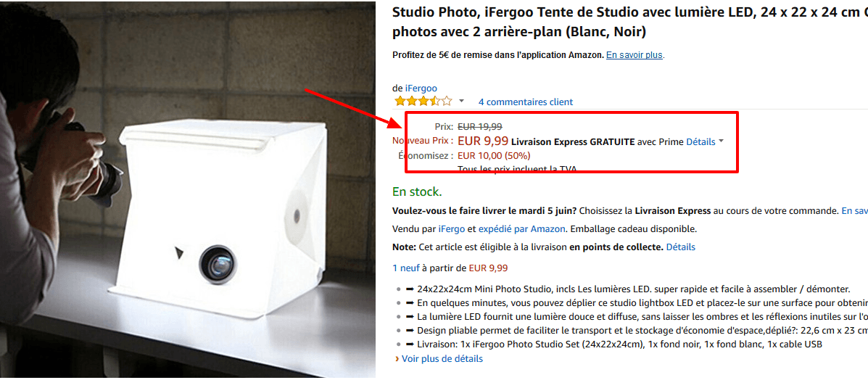This screenshot has width=868, height=380.
Task: Click the crossed-out EUR 19,99 price
Action: [479, 126]
